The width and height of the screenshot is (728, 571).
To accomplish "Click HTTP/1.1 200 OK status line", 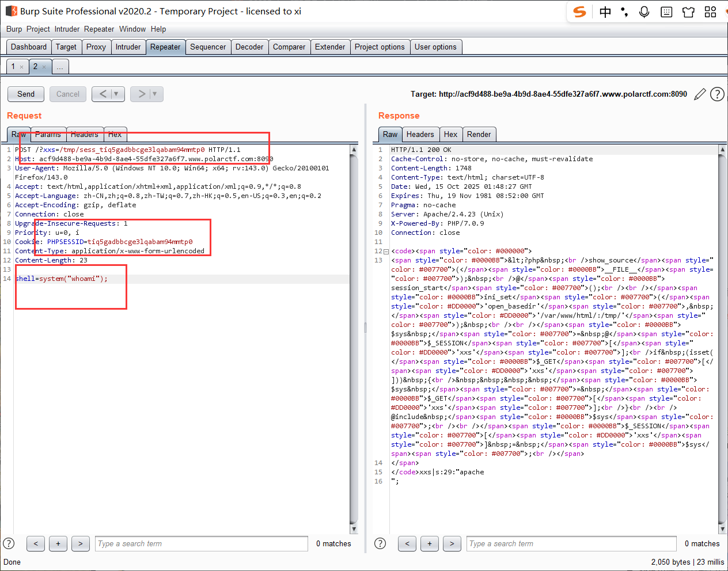I will click(421, 150).
